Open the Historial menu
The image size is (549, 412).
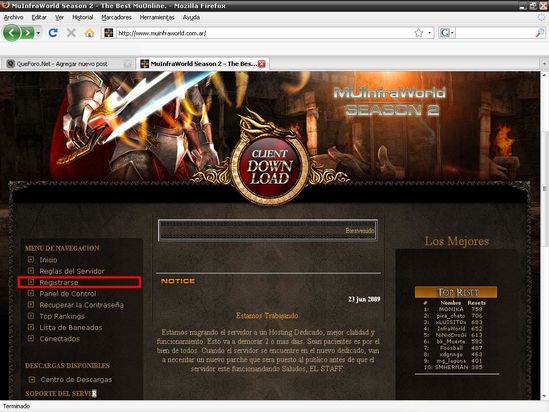(x=83, y=17)
